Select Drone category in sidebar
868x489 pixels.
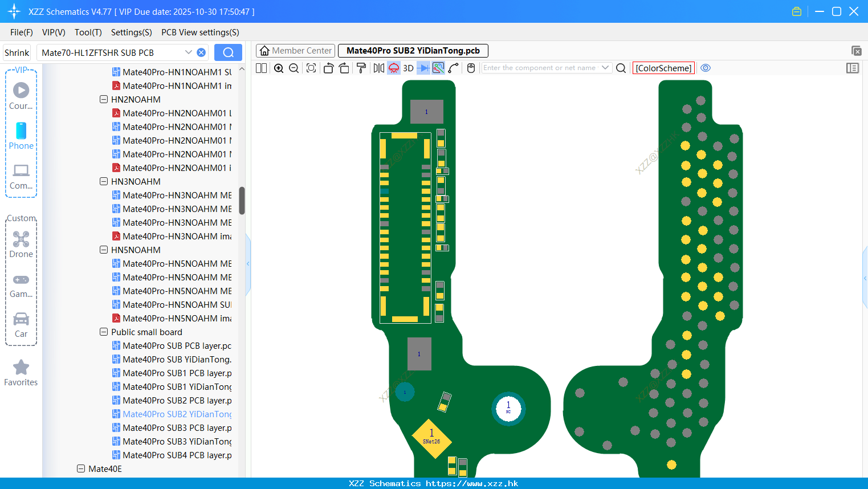[21, 244]
